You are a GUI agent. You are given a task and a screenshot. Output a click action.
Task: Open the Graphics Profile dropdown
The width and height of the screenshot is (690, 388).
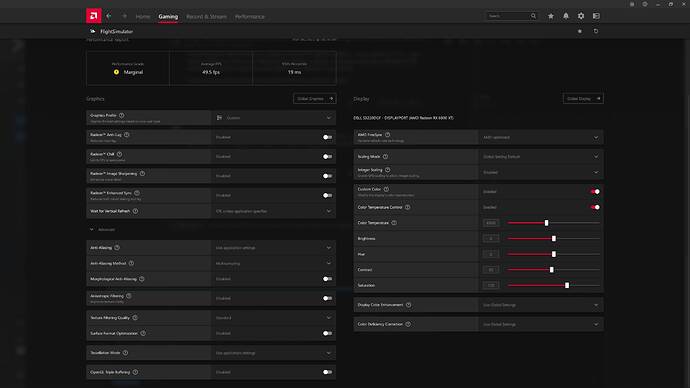273,117
